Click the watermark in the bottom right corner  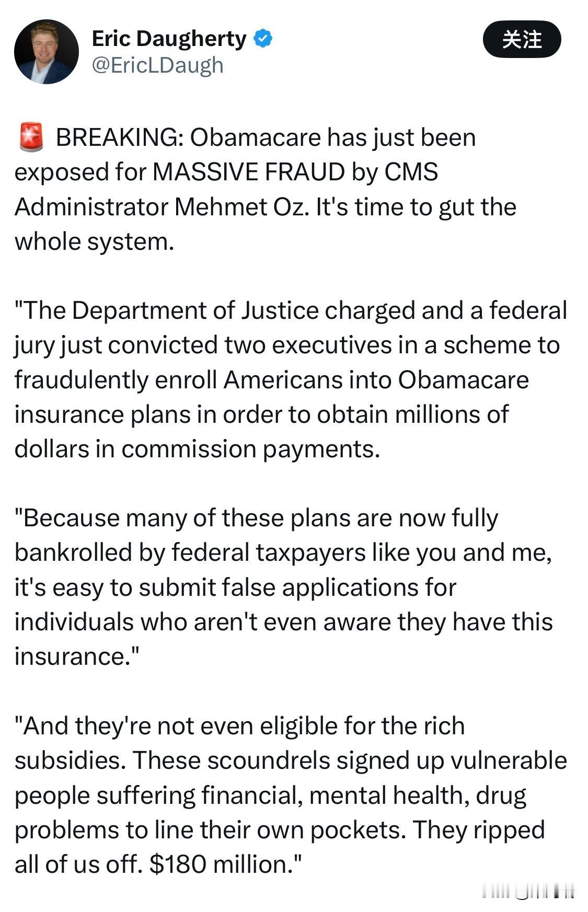point(528,890)
